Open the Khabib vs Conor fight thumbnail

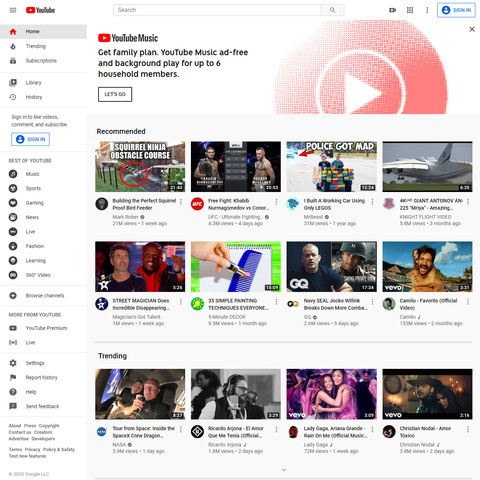click(236, 167)
